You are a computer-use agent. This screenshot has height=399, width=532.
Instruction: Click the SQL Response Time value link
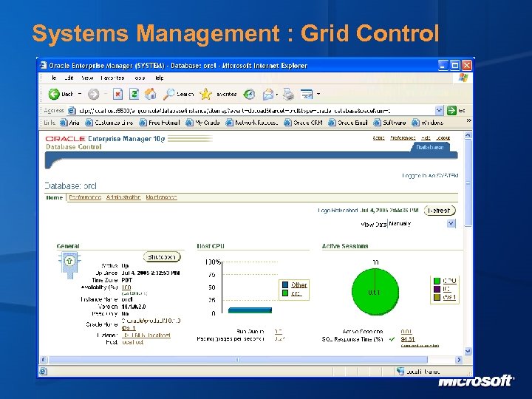click(407, 339)
